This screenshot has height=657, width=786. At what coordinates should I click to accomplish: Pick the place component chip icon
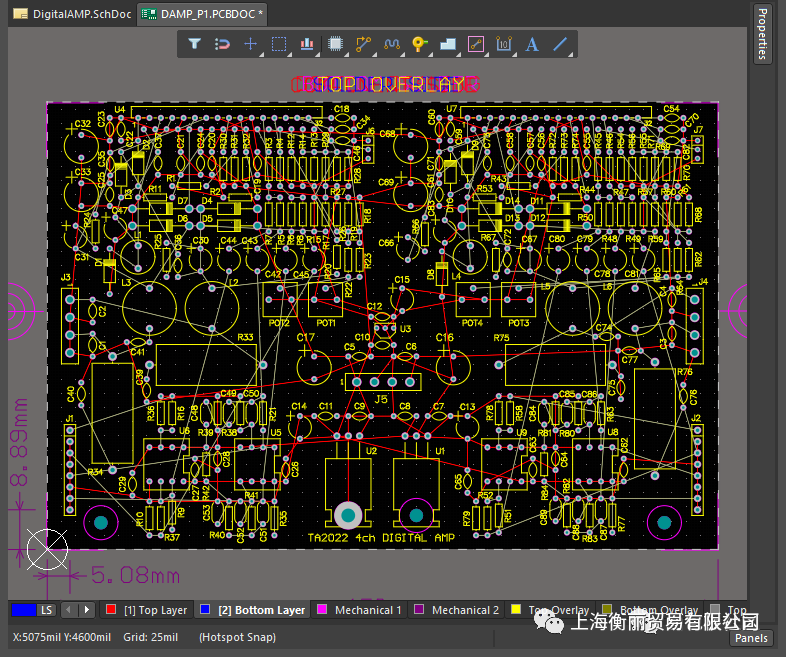tap(335, 44)
